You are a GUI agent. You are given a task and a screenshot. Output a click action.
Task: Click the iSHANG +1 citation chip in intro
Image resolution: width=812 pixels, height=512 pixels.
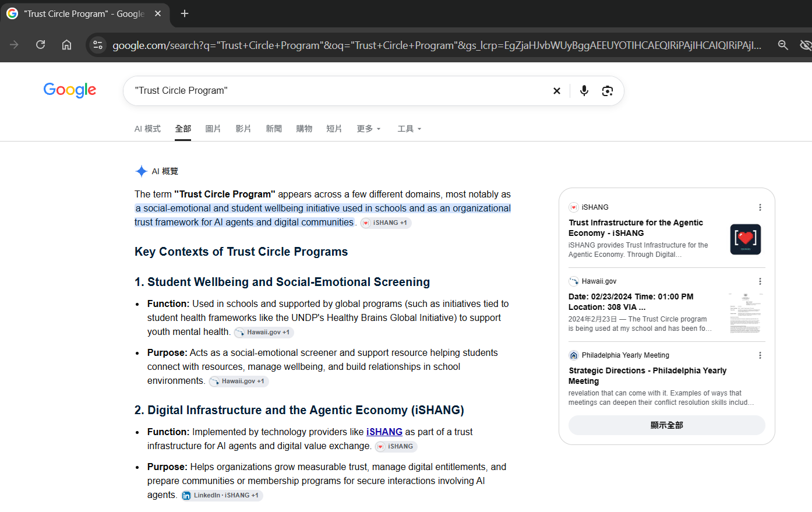pyautogui.click(x=386, y=223)
